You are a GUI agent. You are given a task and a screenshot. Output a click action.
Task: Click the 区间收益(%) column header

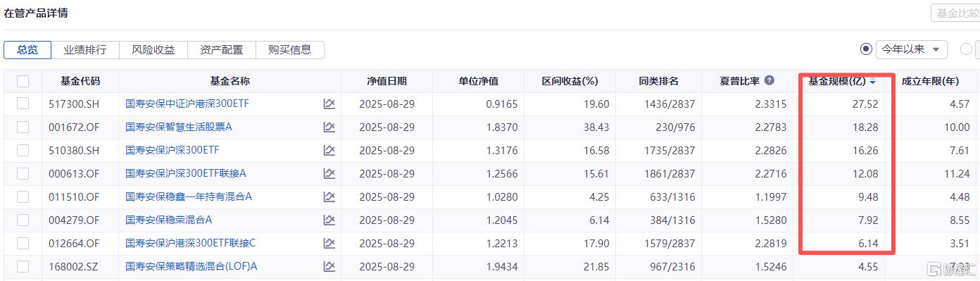coord(570,81)
